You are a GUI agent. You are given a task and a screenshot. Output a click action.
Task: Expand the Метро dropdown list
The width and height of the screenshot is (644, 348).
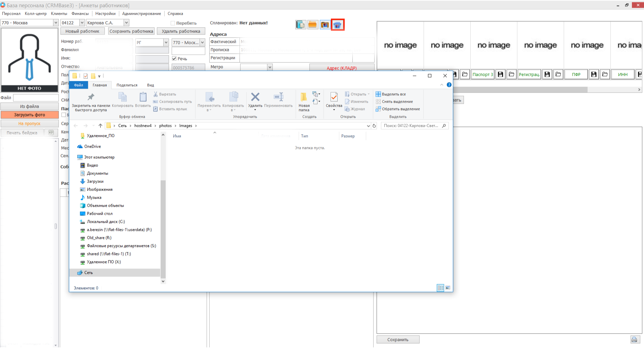[269, 67]
